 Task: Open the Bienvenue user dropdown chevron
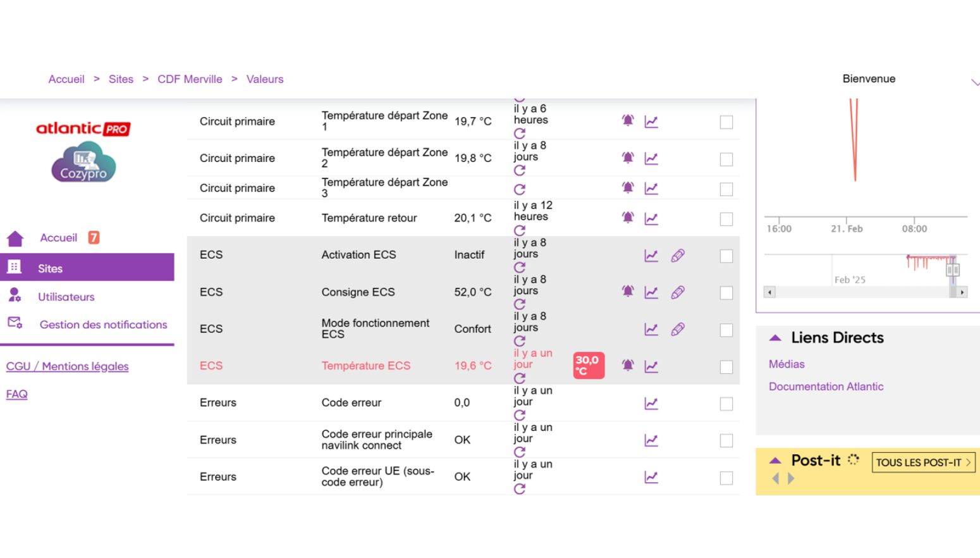tap(974, 82)
